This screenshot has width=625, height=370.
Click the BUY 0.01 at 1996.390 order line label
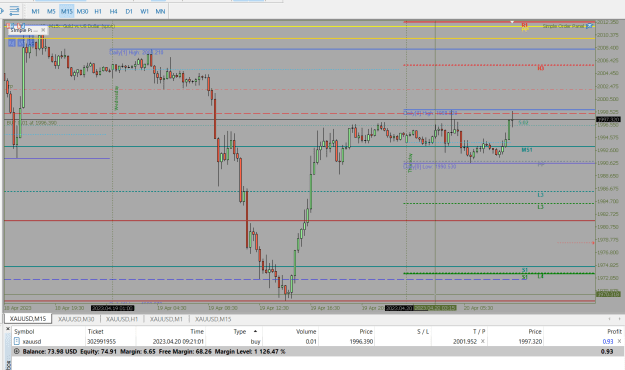point(32,123)
